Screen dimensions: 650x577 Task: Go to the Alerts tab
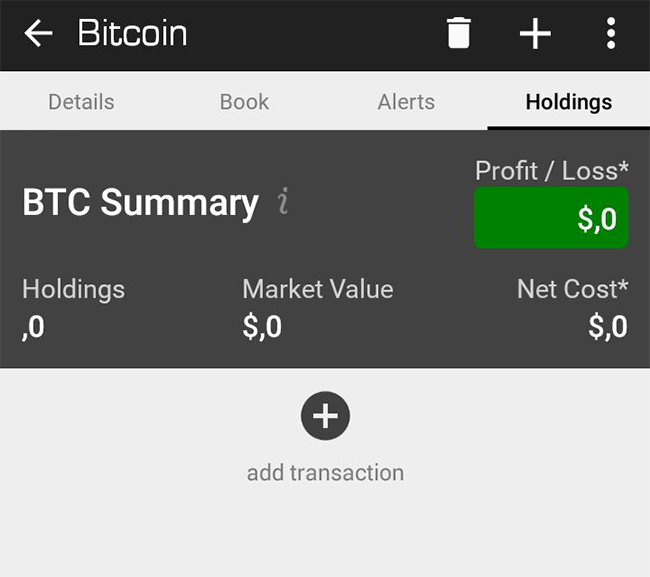pos(406,102)
